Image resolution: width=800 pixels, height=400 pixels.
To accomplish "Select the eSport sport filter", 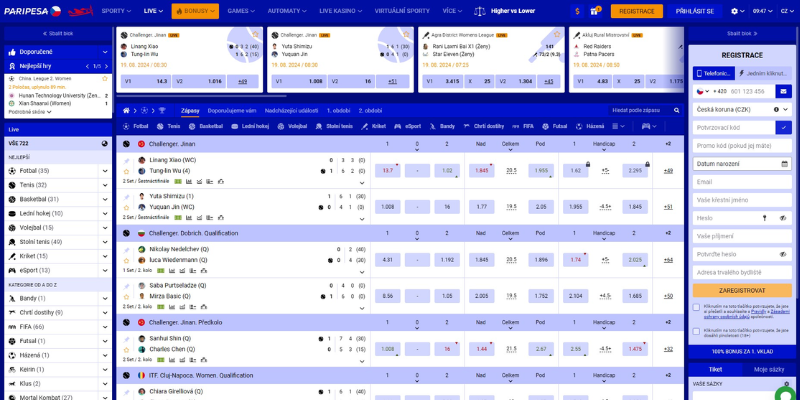I will click(x=408, y=126).
